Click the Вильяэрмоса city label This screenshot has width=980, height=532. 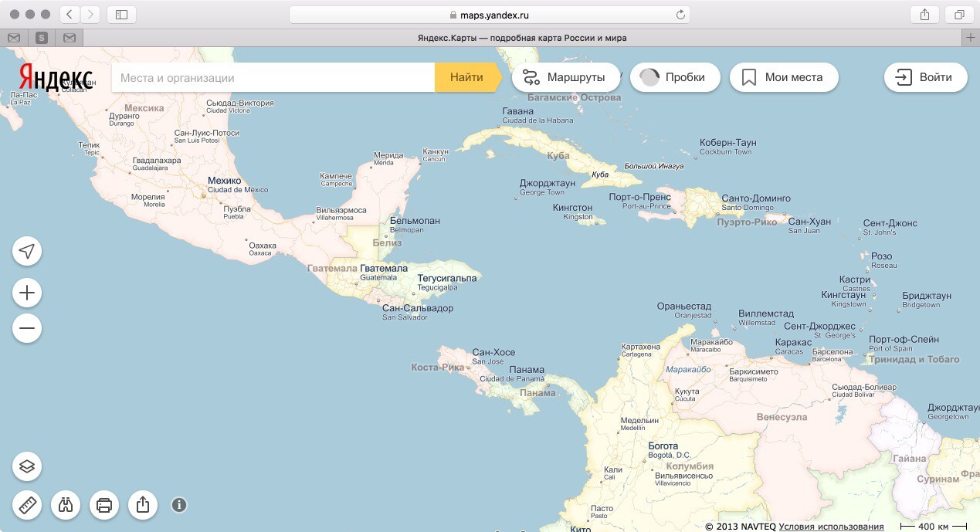341,210
